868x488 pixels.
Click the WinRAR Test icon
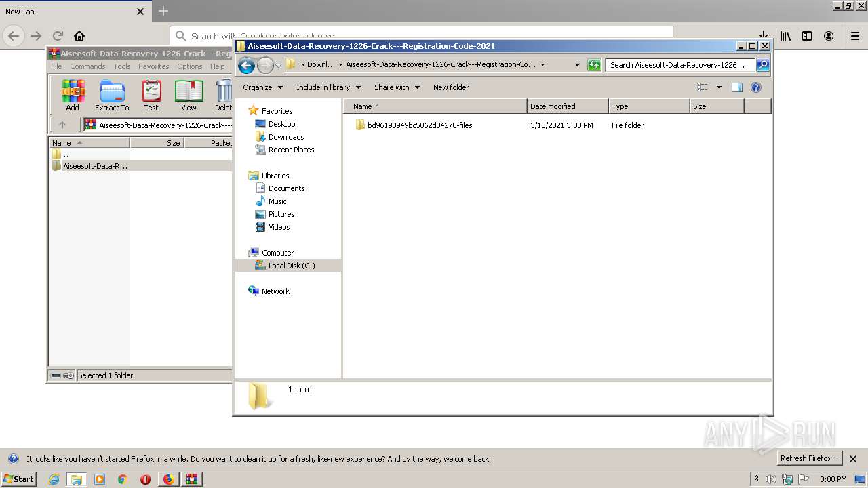pyautogui.click(x=151, y=95)
